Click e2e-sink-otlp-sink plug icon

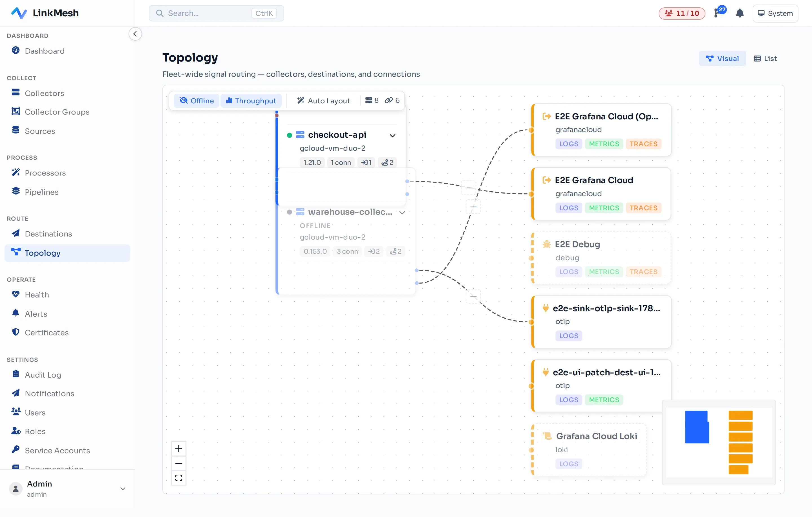(545, 308)
